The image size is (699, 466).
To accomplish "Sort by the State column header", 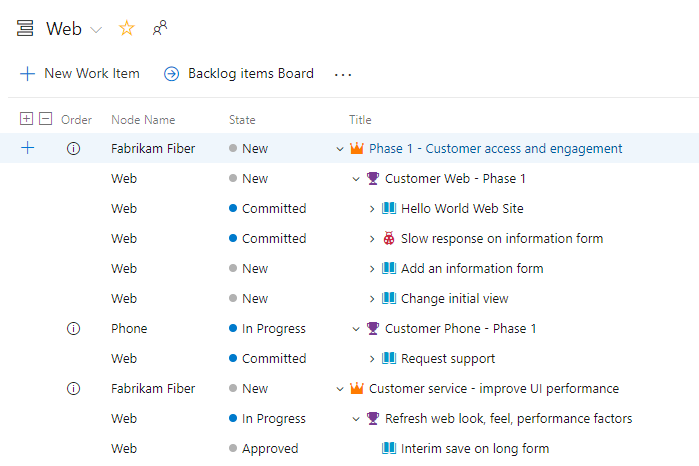I will pos(242,120).
